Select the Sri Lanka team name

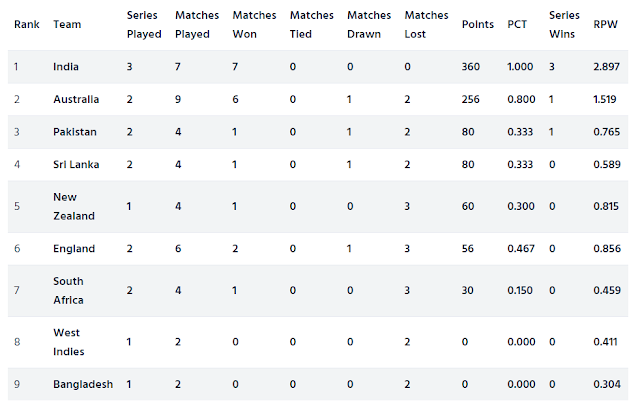[x=76, y=165]
